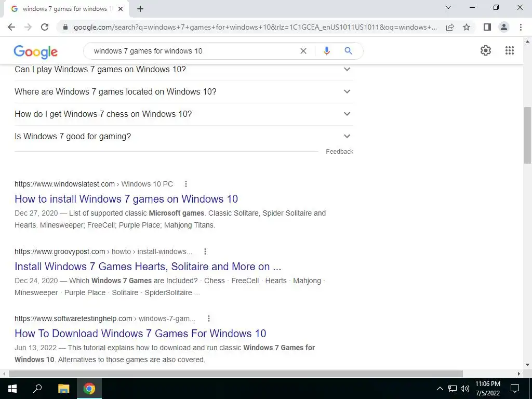Click the windowslatest.com URL text

pyautogui.click(x=64, y=184)
